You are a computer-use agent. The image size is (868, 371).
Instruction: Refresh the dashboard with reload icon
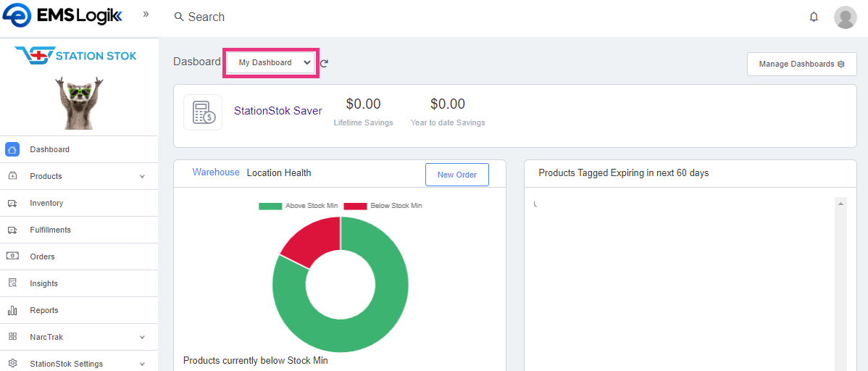click(x=325, y=63)
